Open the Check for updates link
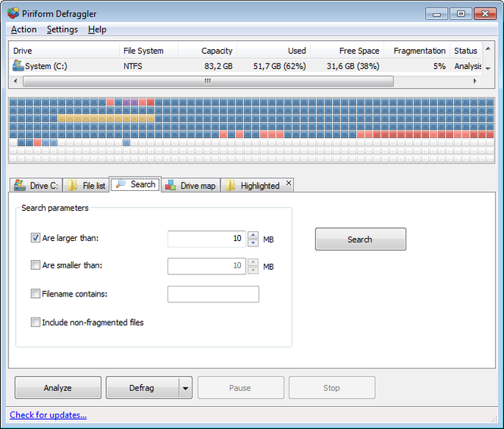Viewport: 504px width, 429px height. [x=49, y=415]
